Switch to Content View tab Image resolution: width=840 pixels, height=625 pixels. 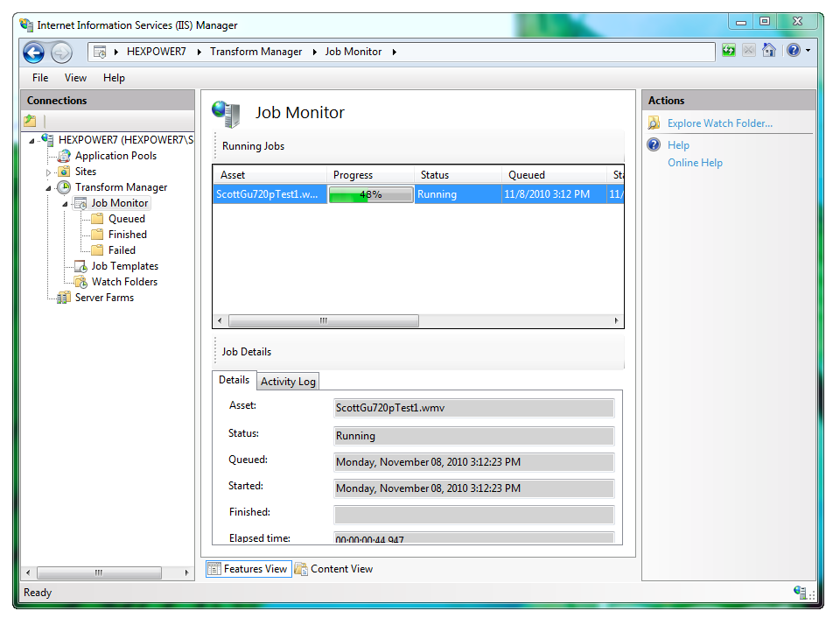pos(333,569)
